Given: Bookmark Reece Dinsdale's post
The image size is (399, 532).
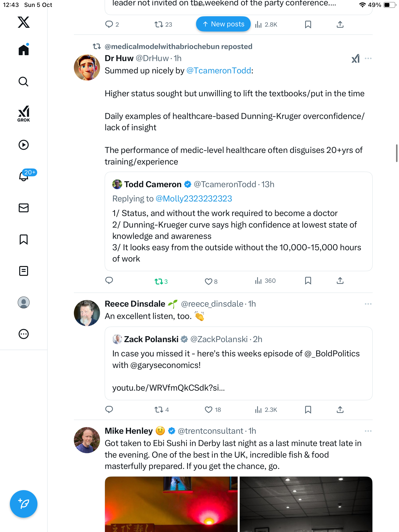Looking at the screenshot, I should click(x=308, y=410).
